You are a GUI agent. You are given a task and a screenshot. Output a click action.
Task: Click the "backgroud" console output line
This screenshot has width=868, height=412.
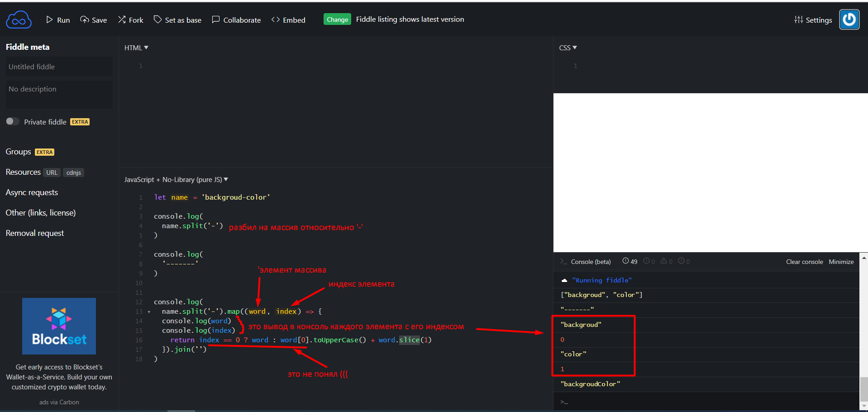[581, 325]
